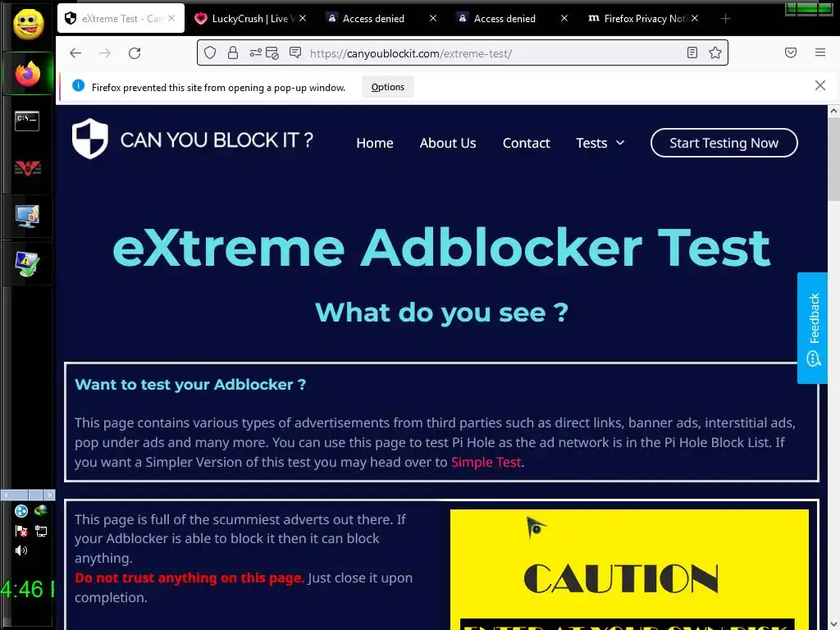Open Options for the blocked pop-up
This screenshot has height=630, width=840.
388,87
